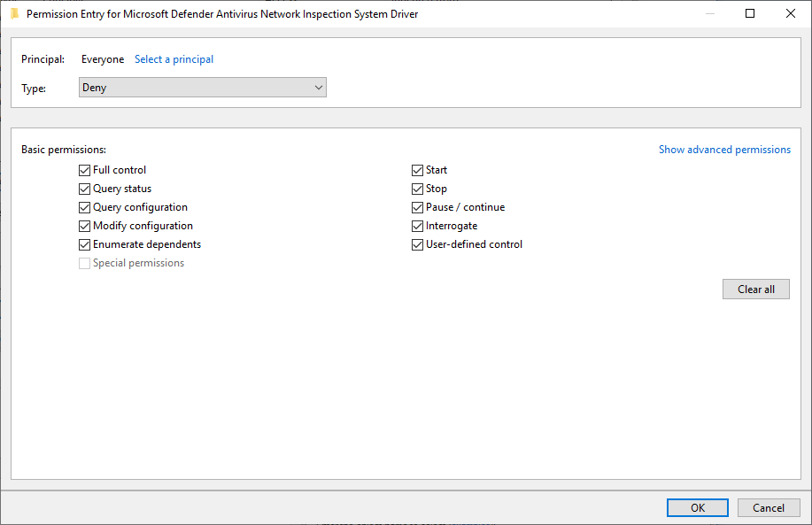Viewport: 812px width, 525px height.
Task: Click the folder icon in title bar
Action: [x=14, y=14]
